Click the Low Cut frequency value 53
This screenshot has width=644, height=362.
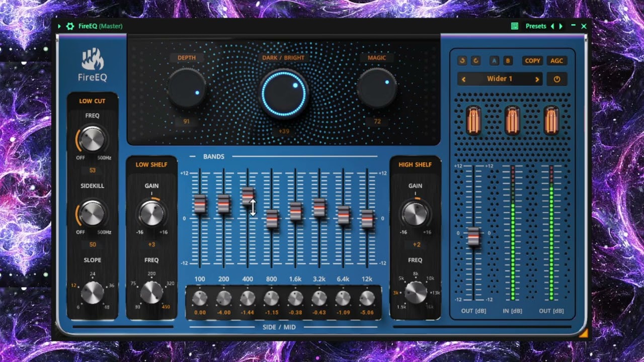(93, 170)
